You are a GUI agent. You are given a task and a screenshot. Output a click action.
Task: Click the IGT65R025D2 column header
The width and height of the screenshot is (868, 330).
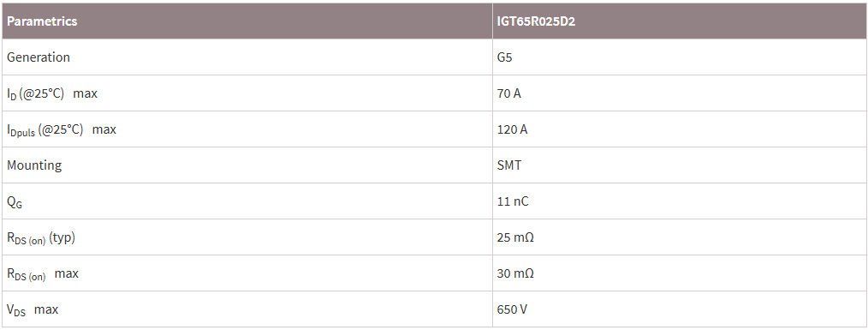[x=537, y=21]
